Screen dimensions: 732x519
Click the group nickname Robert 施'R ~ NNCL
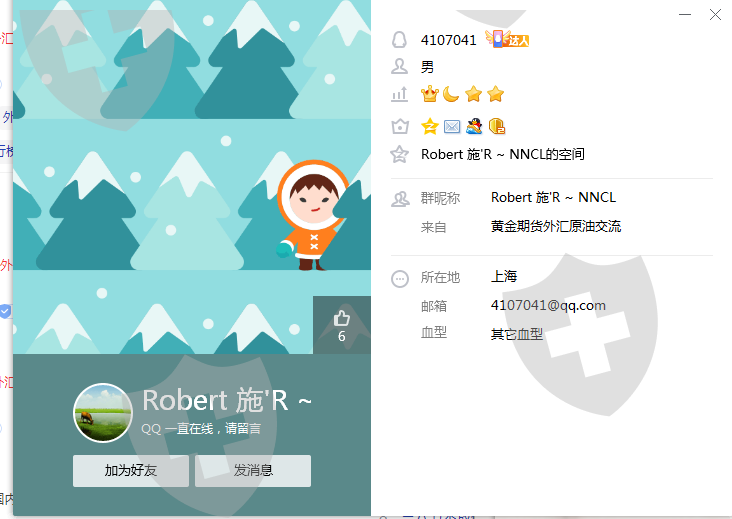[x=553, y=197]
